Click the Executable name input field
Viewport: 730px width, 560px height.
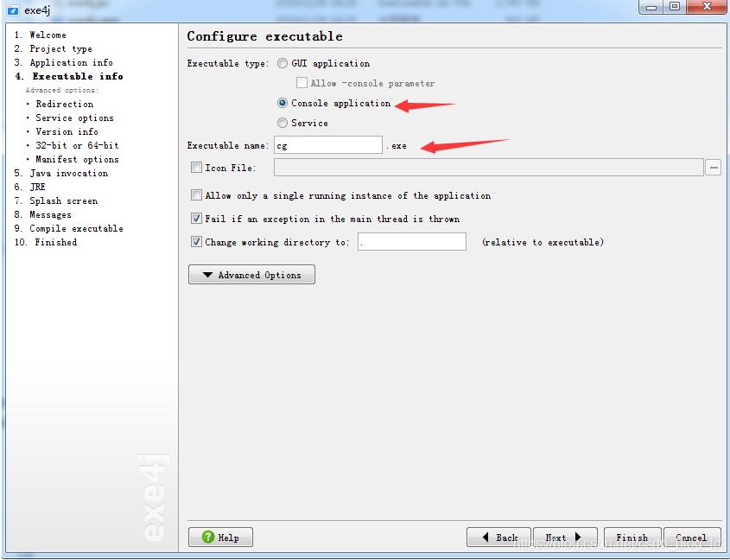pyautogui.click(x=328, y=145)
